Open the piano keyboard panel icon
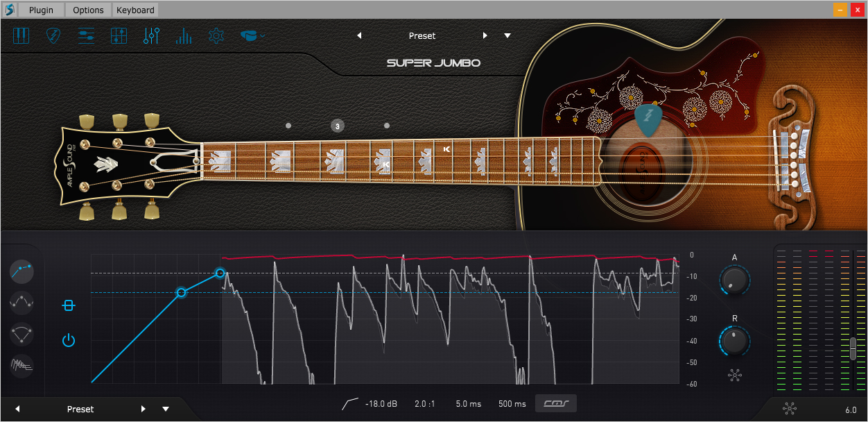Image resolution: width=868 pixels, height=422 pixels. click(x=21, y=36)
